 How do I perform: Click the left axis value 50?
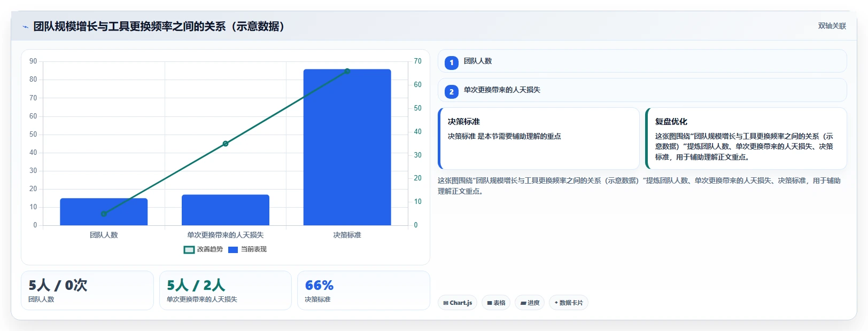pyautogui.click(x=33, y=135)
